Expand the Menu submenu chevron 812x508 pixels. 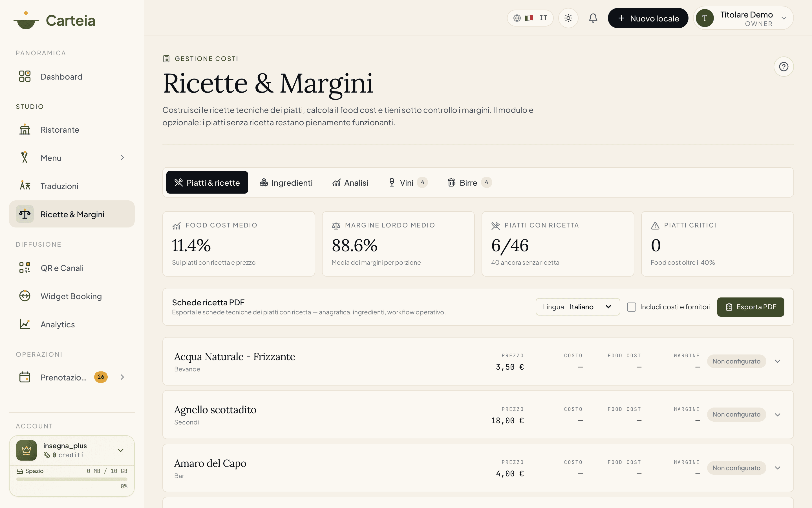[x=122, y=157]
